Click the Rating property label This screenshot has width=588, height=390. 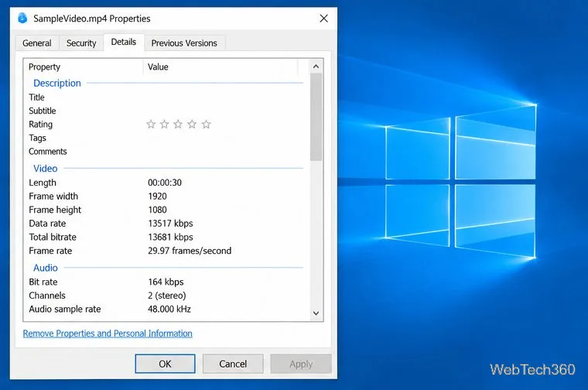[40, 125]
